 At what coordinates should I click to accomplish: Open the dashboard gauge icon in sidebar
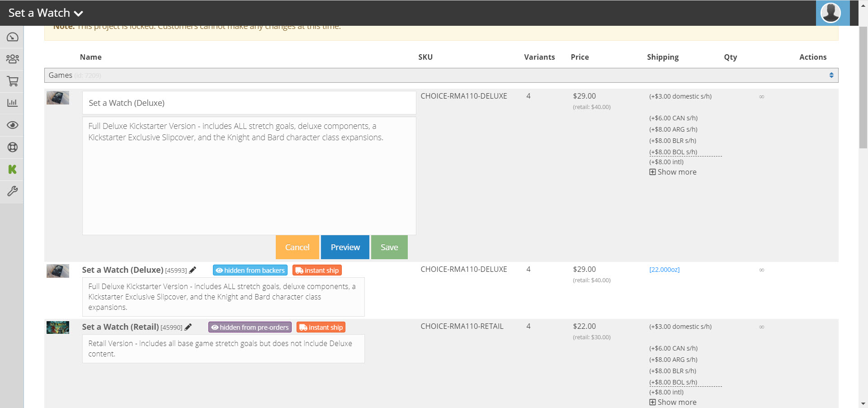tap(12, 37)
